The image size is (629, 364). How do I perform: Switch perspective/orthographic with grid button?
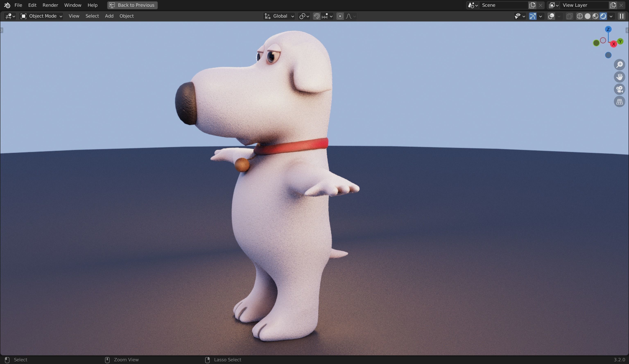tap(620, 101)
